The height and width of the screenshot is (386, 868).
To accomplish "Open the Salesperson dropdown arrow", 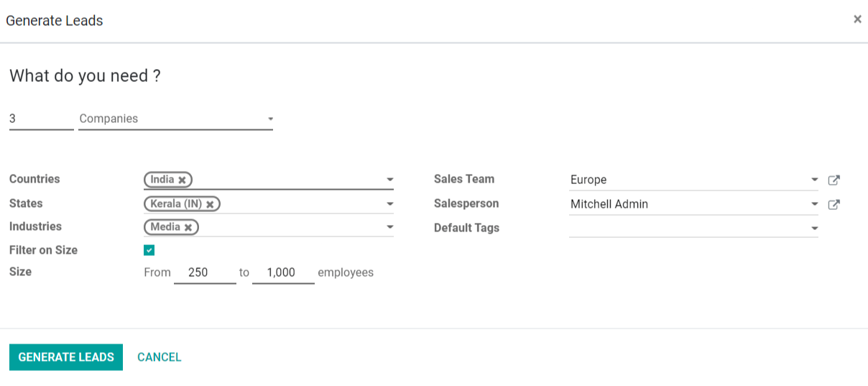I will pos(814,204).
